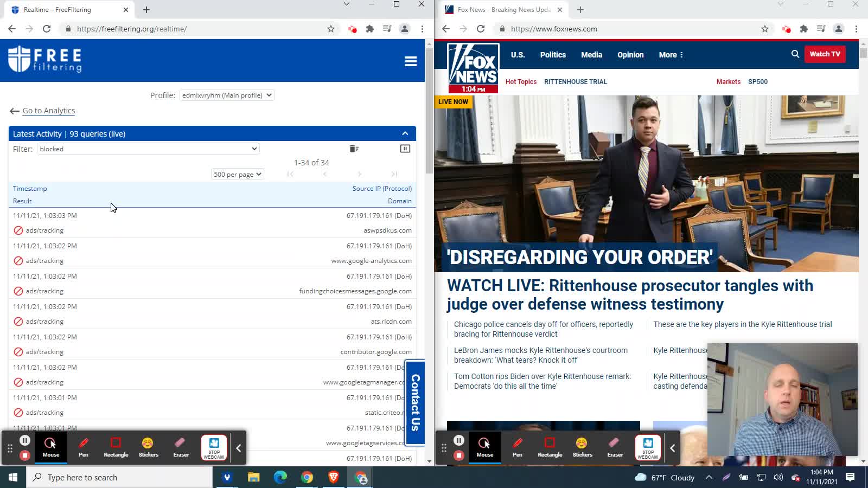
Task: Go to Analytics link
Action: [49, 111]
